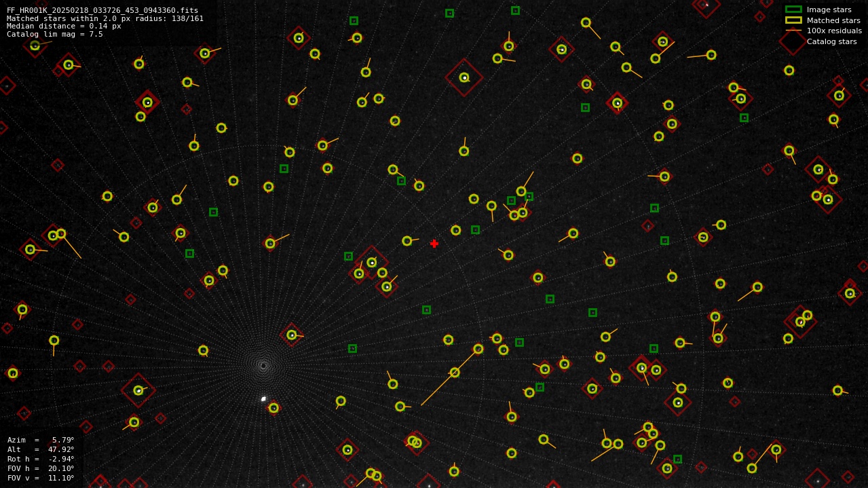Click the FITS file name text

point(102,10)
